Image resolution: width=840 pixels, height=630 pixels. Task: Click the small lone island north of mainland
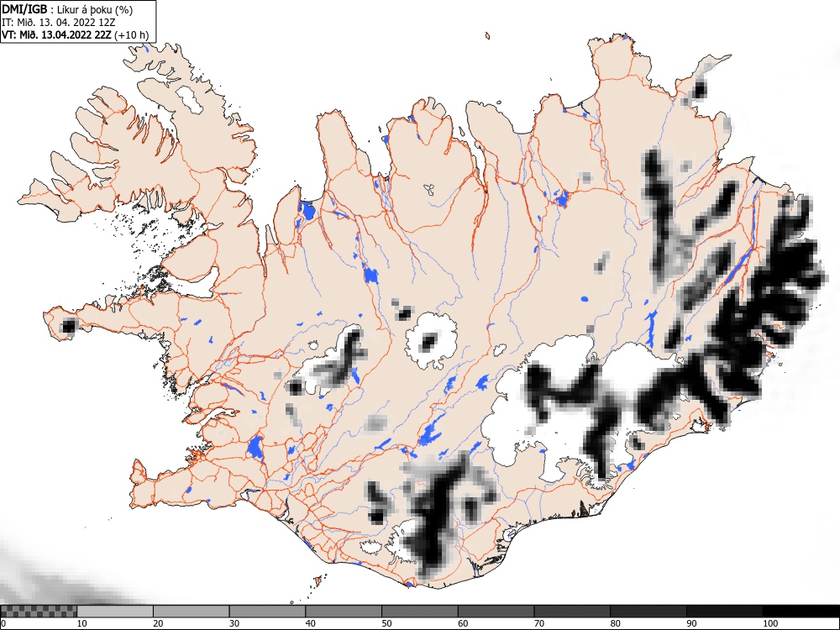pyautogui.click(x=487, y=36)
